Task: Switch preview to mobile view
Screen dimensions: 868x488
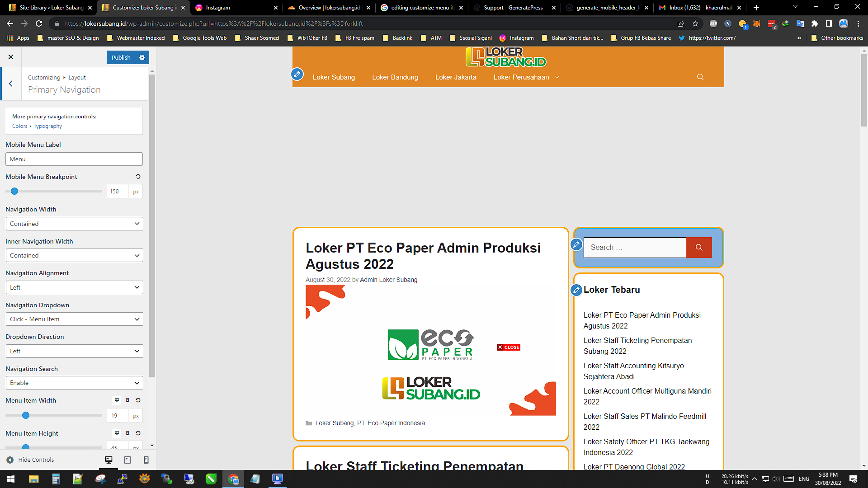Action: (x=146, y=460)
